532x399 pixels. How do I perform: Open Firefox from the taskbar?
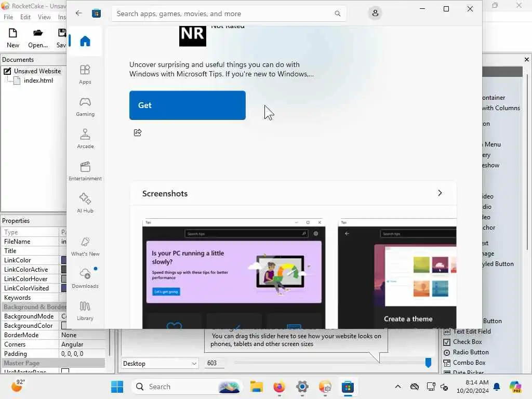(x=279, y=387)
